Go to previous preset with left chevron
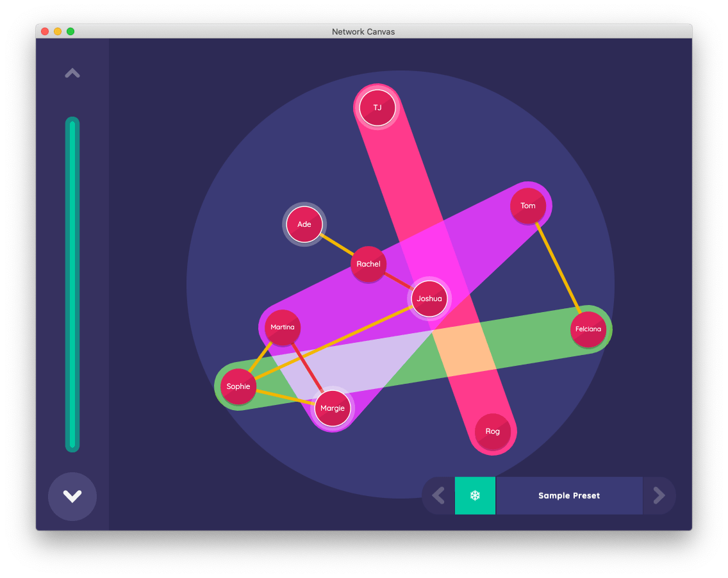 coord(439,495)
